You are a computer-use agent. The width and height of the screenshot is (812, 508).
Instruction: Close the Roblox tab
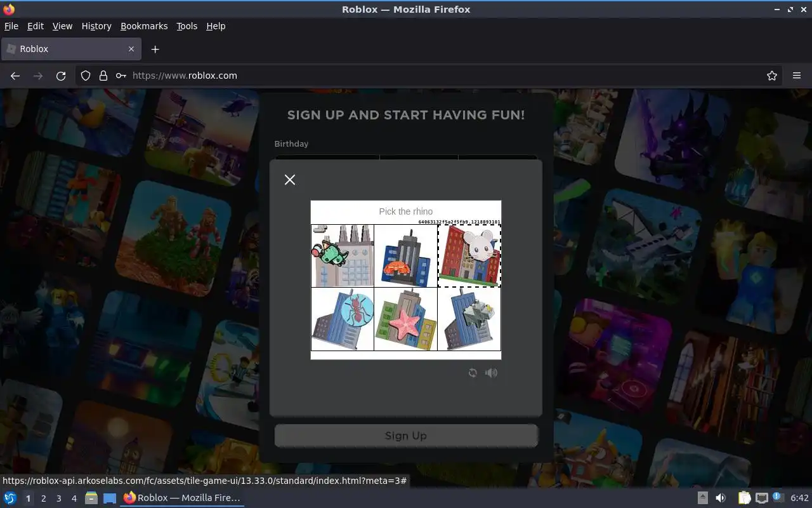pyautogui.click(x=131, y=49)
